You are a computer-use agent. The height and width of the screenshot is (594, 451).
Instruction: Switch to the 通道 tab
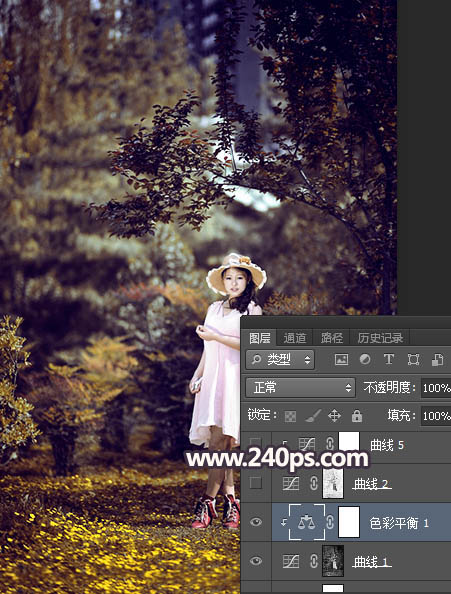[x=295, y=338]
